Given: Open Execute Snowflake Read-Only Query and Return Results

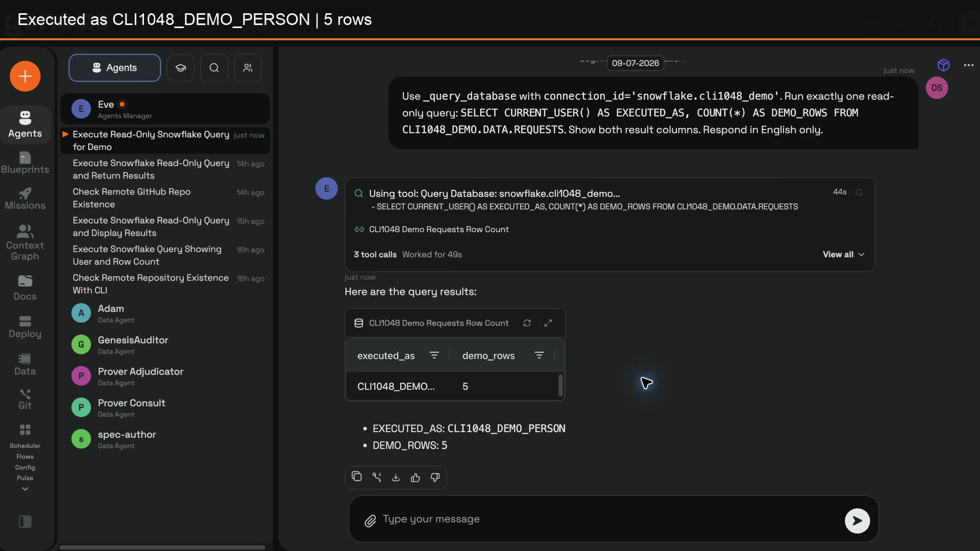Looking at the screenshot, I should tap(165, 169).
